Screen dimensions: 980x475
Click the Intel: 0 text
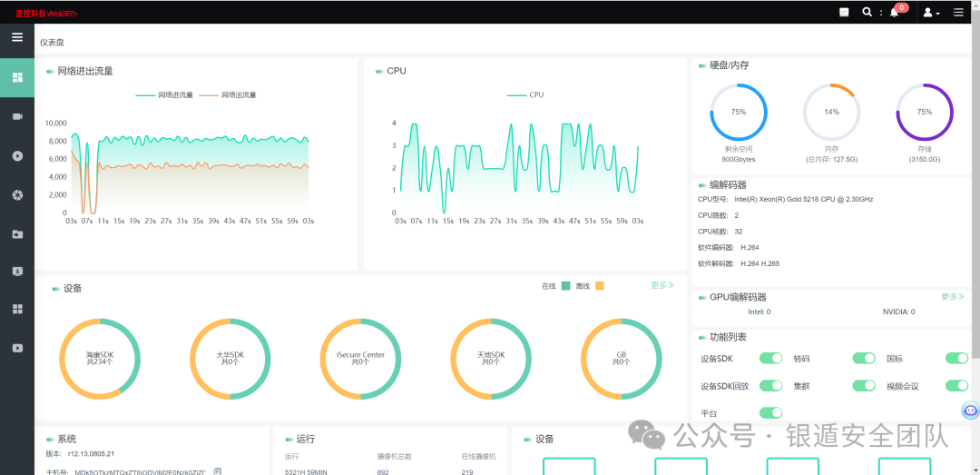pyautogui.click(x=759, y=312)
